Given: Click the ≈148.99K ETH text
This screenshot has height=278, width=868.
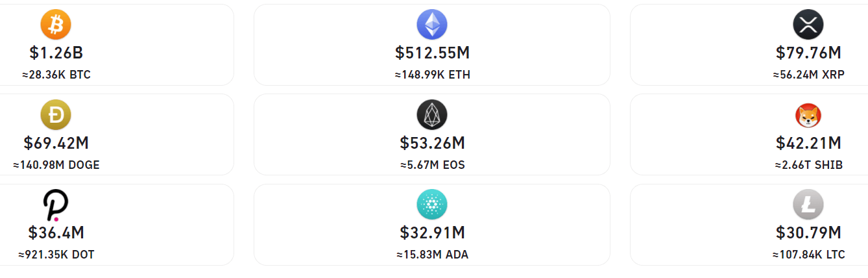Looking at the screenshot, I should pos(432,75).
